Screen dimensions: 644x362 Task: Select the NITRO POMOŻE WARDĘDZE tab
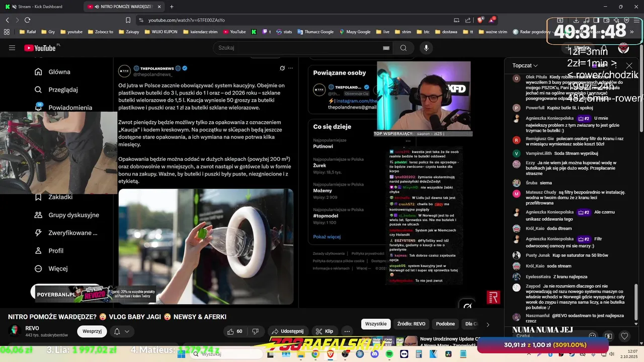tap(124, 7)
